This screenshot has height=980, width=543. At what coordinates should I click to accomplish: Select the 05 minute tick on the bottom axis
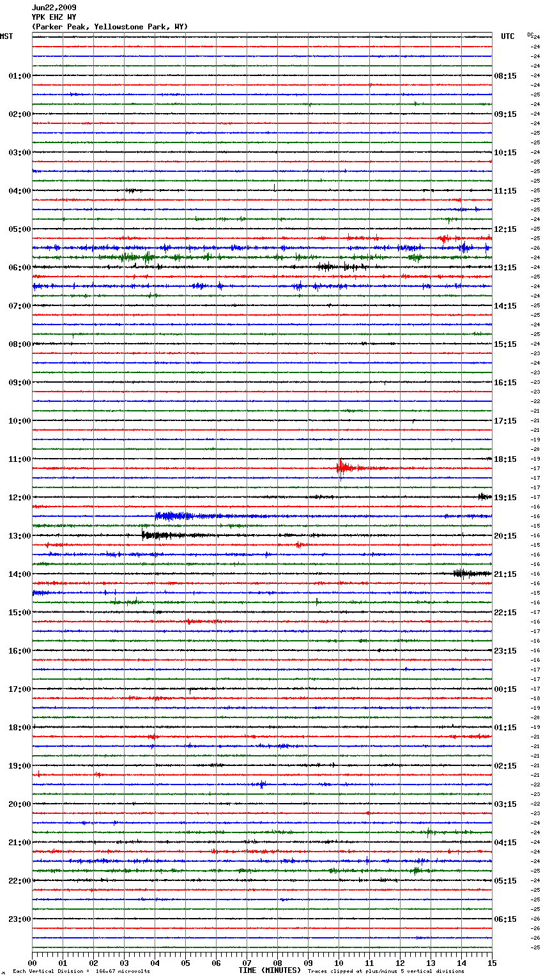click(x=185, y=963)
